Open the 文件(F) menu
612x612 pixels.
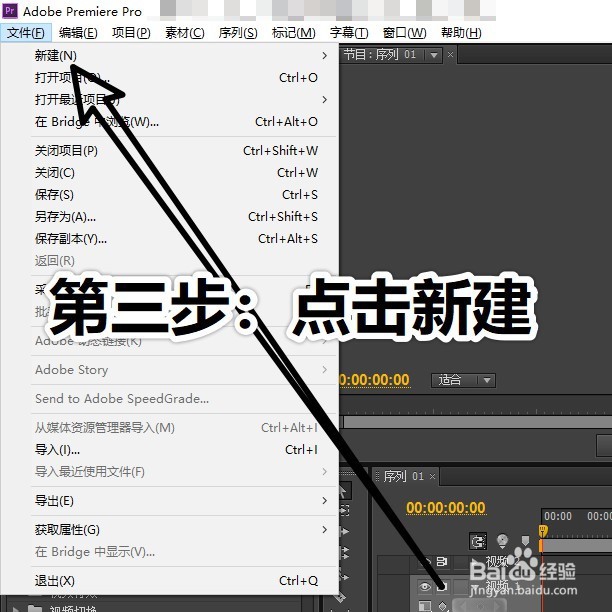(26, 32)
